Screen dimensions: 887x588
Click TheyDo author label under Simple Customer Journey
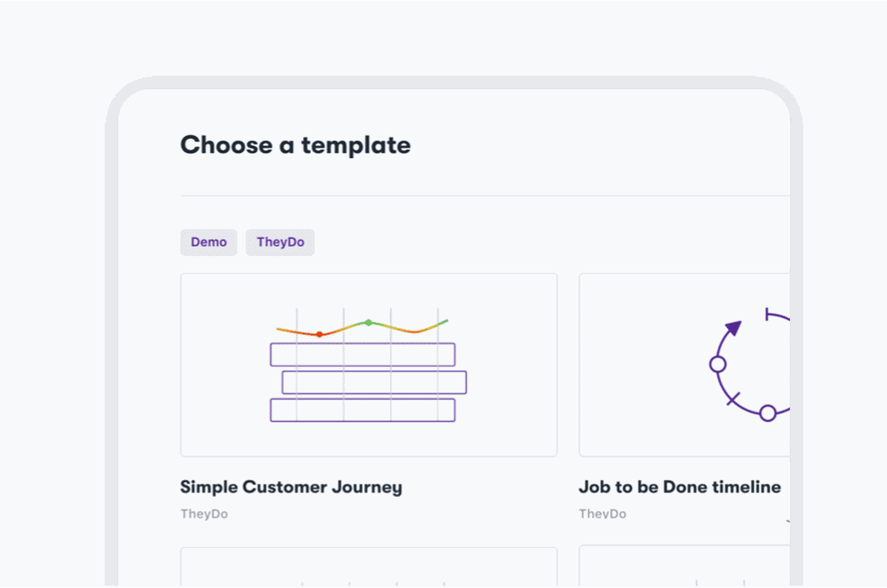tap(204, 513)
